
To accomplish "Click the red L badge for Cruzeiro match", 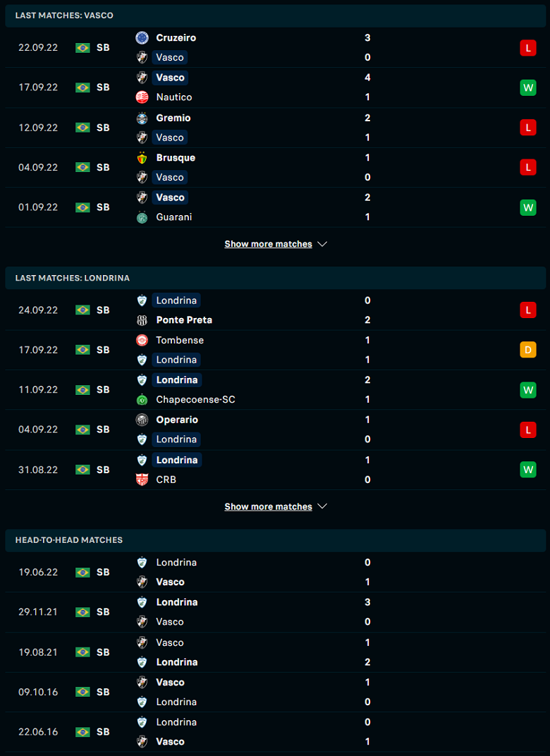I will (528, 48).
